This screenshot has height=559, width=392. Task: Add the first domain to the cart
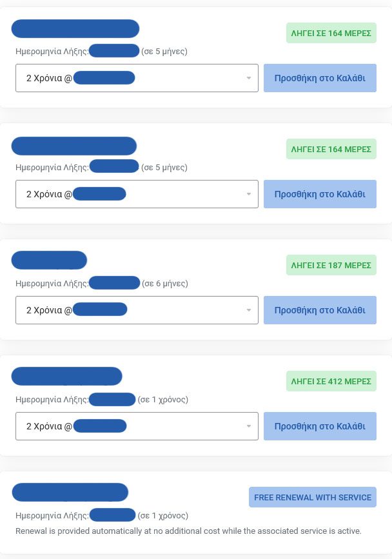[320, 78]
